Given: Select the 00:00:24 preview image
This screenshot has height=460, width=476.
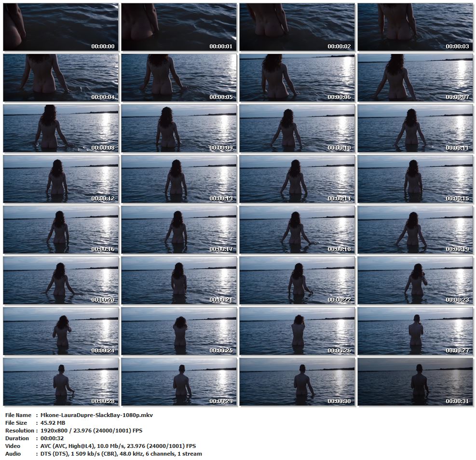Looking at the screenshot, I should pyautogui.click(x=61, y=332).
